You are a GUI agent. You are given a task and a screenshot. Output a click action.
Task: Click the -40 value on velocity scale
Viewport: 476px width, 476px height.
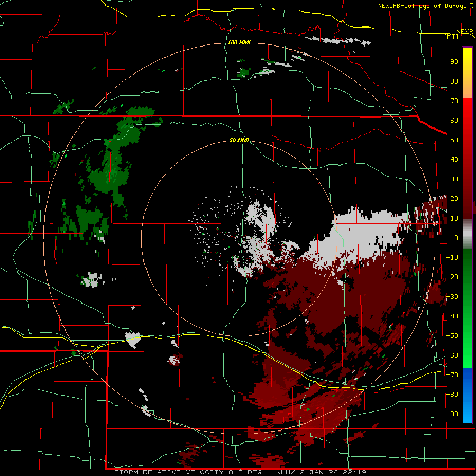pos(452,316)
